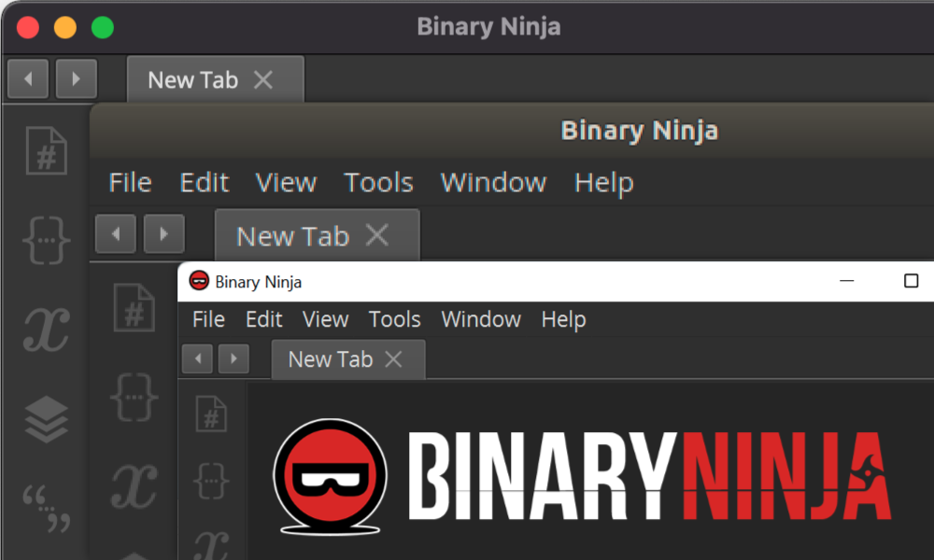
Task: Open Stack layers icon in macOS window
Action: [47, 419]
